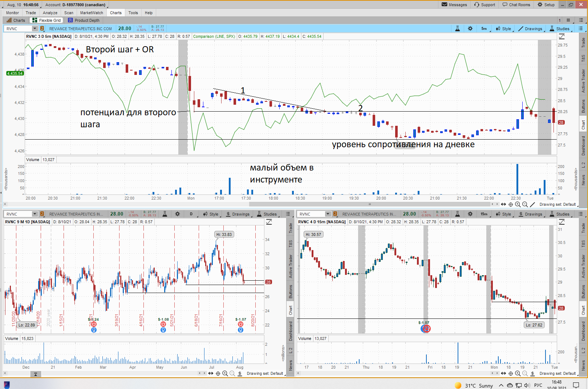Viewport: 588px width, 389px height.
Task: Click the symbol link number 2 on 5m chart
Action: 42,29
